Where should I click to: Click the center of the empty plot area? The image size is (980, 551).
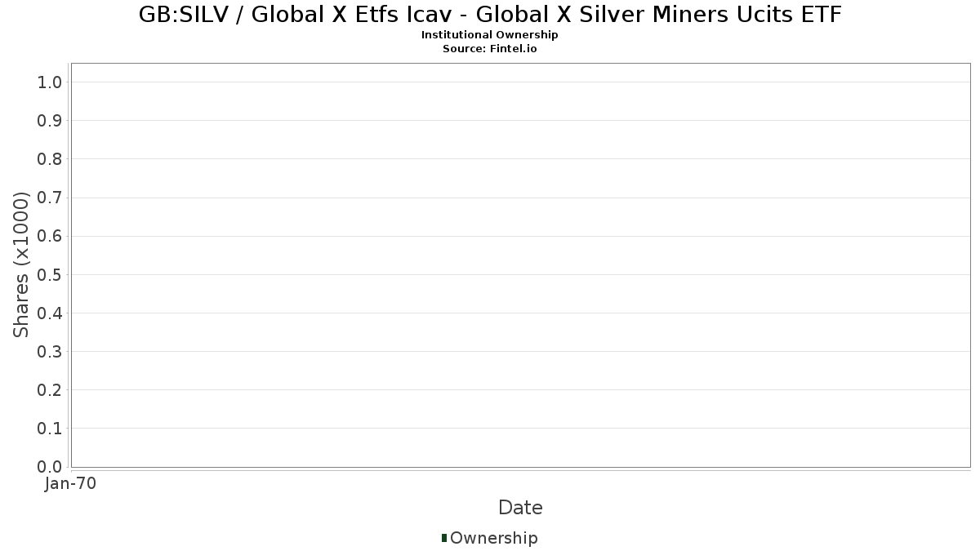click(520, 265)
